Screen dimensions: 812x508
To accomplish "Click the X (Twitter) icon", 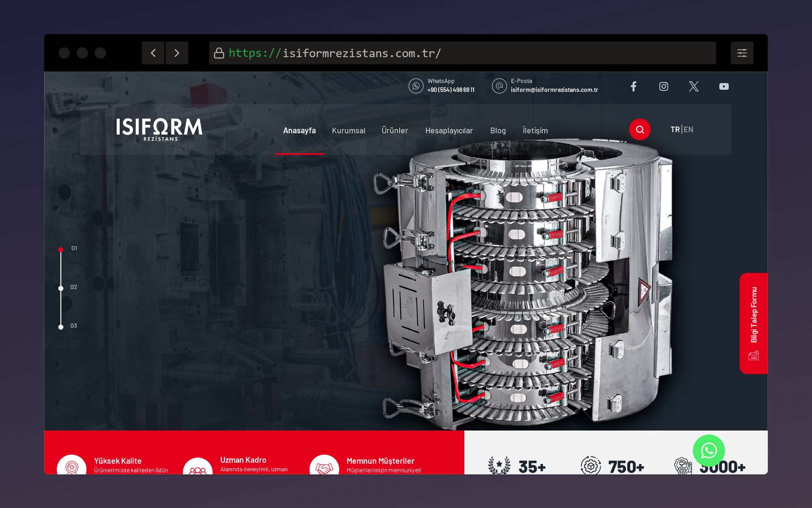I will (x=694, y=86).
